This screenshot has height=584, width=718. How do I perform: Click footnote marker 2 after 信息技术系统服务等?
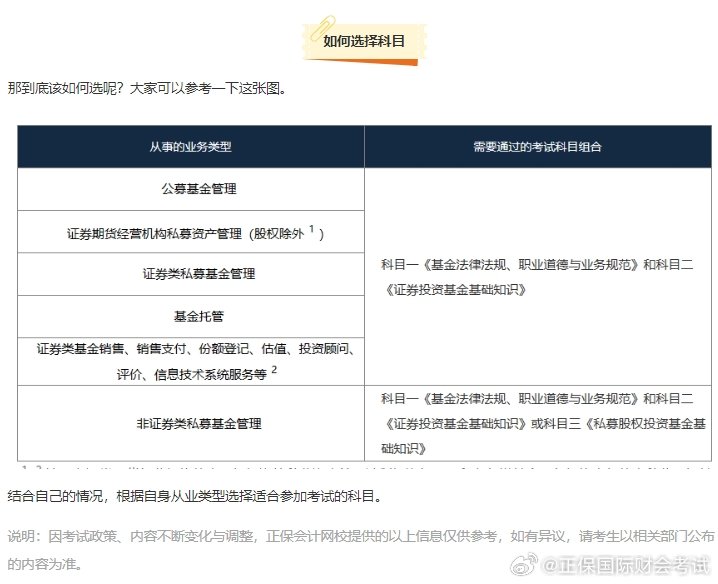point(274,369)
